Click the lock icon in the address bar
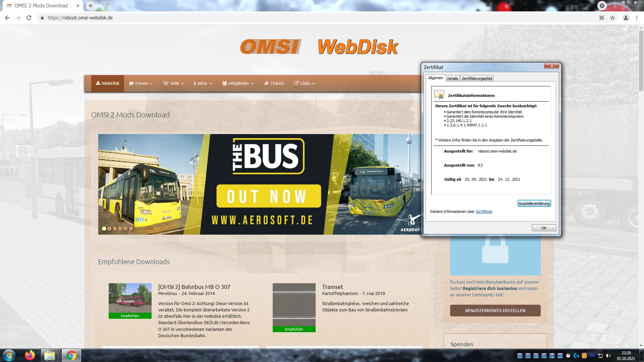The height and width of the screenshot is (362, 644). 42,18
